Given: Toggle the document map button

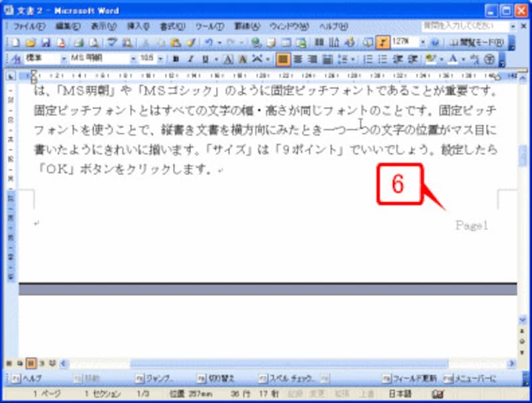Looking at the screenshot, I should click(x=367, y=43).
